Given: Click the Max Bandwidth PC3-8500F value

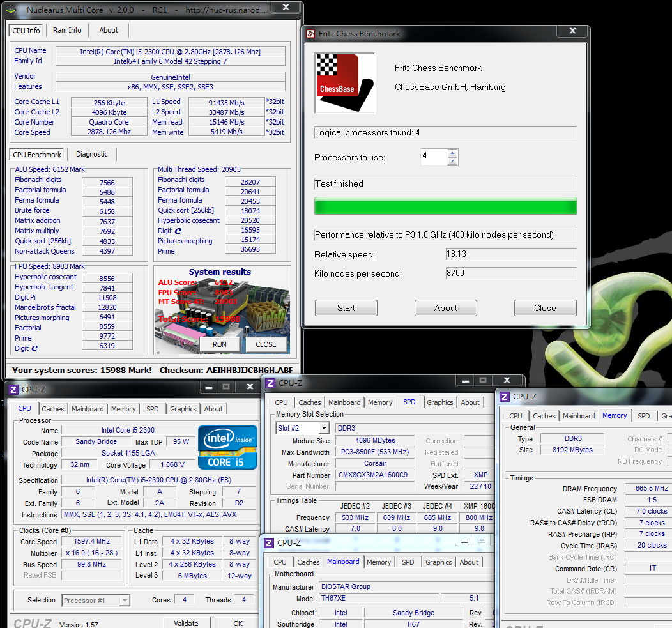Looking at the screenshot, I should point(375,452).
